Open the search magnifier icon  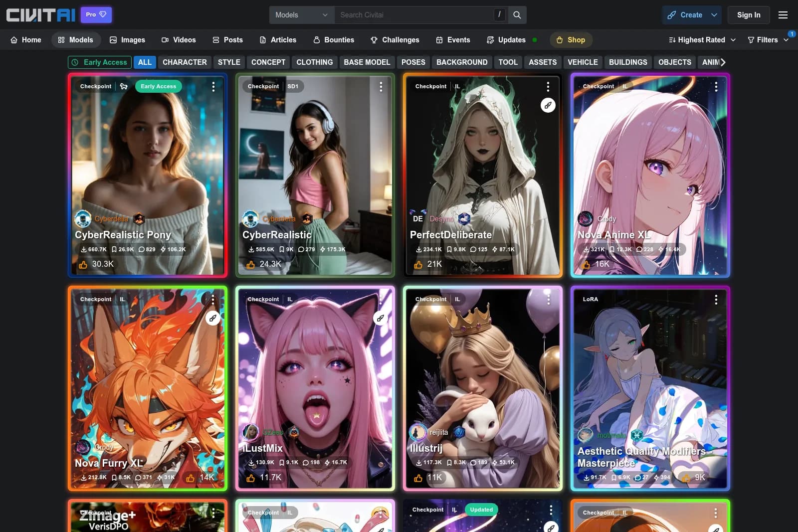[517, 15]
